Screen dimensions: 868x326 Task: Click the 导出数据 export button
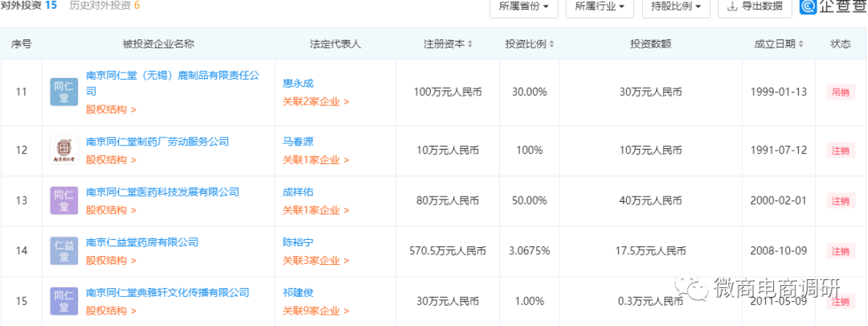(755, 6)
